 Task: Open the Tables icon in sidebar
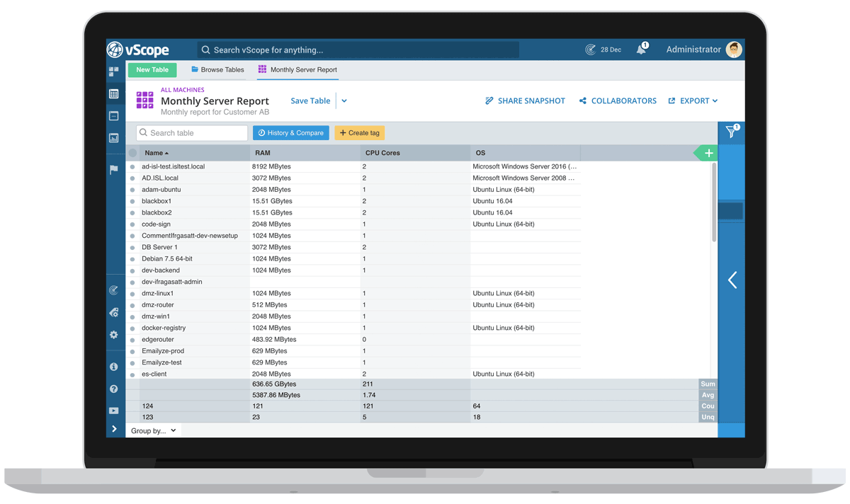pyautogui.click(x=114, y=93)
